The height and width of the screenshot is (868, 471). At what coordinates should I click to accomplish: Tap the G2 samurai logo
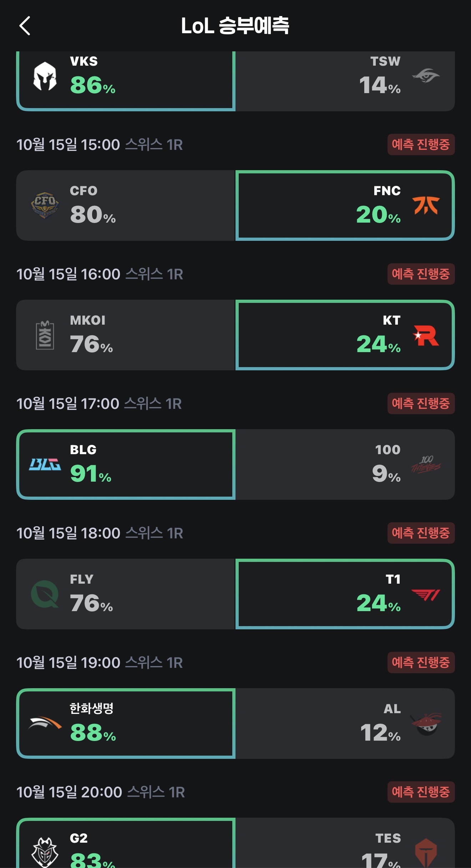pyautogui.click(x=45, y=852)
